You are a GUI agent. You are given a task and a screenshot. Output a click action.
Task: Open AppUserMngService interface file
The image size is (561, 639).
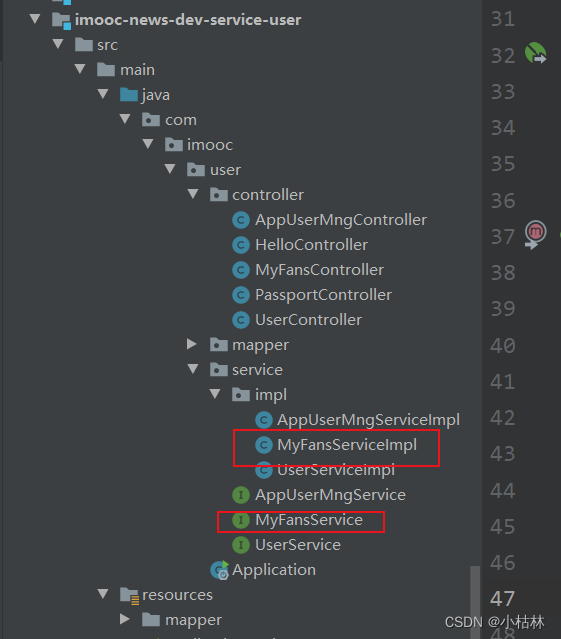tap(330, 495)
